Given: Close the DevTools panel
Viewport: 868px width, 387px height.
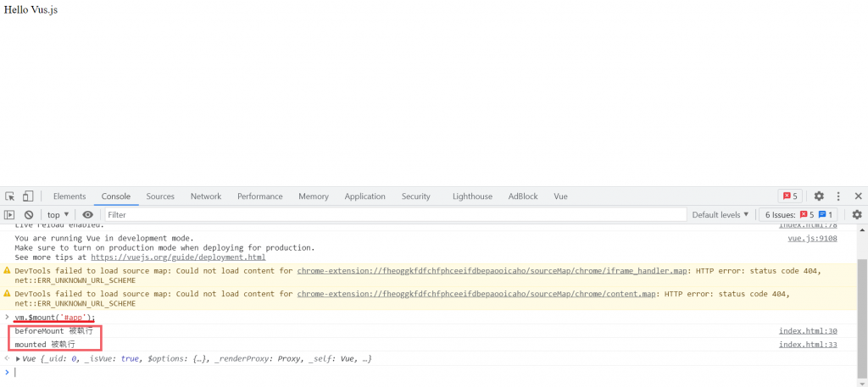Looking at the screenshot, I should pos(858,196).
